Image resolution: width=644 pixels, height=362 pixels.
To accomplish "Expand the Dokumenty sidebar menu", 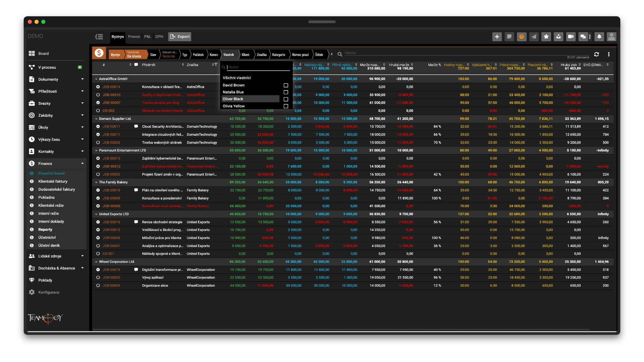I will tap(83, 79).
